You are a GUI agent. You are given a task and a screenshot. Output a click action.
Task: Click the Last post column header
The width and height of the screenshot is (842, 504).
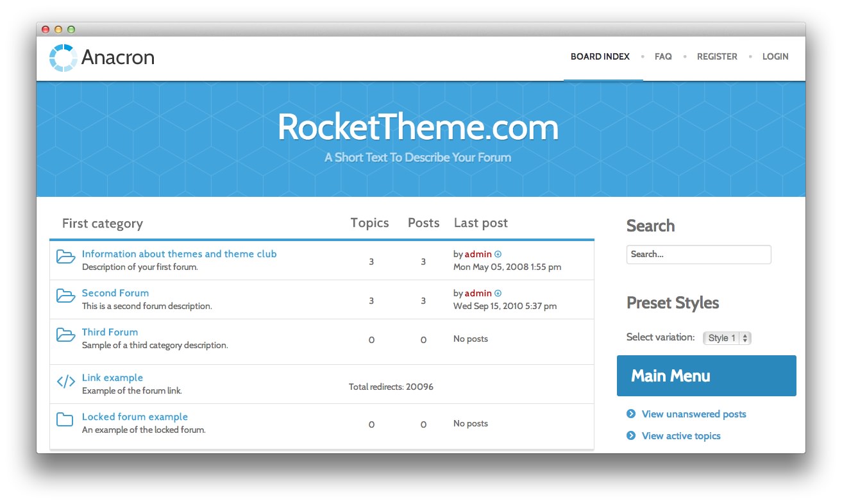(481, 223)
